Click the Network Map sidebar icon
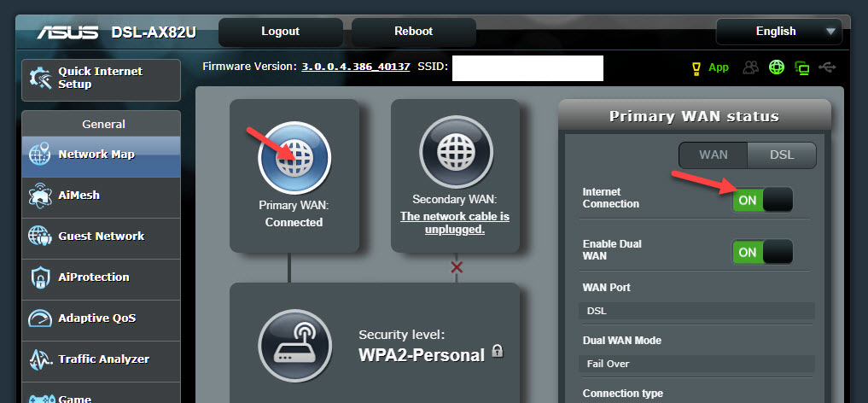 pyautogui.click(x=40, y=155)
